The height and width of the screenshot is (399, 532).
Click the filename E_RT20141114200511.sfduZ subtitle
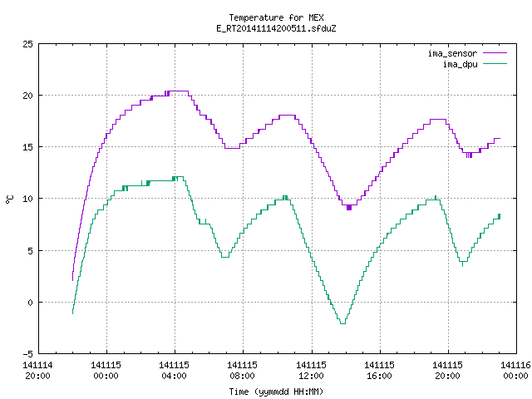tap(276, 28)
